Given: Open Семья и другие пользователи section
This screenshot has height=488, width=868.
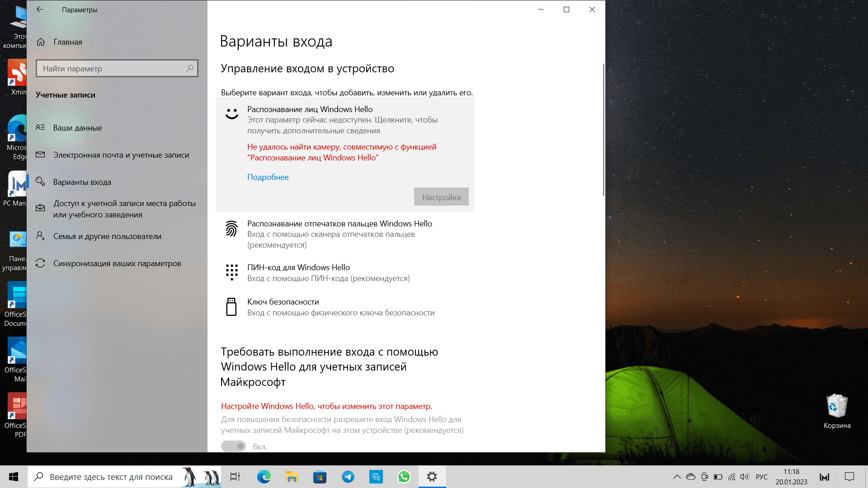Looking at the screenshot, I should click(107, 236).
